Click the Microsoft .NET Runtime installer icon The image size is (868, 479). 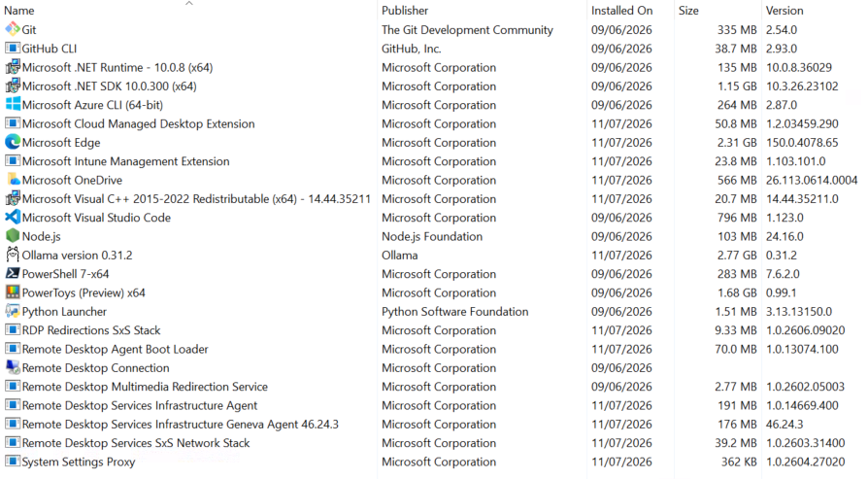click(x=13, y=67)
